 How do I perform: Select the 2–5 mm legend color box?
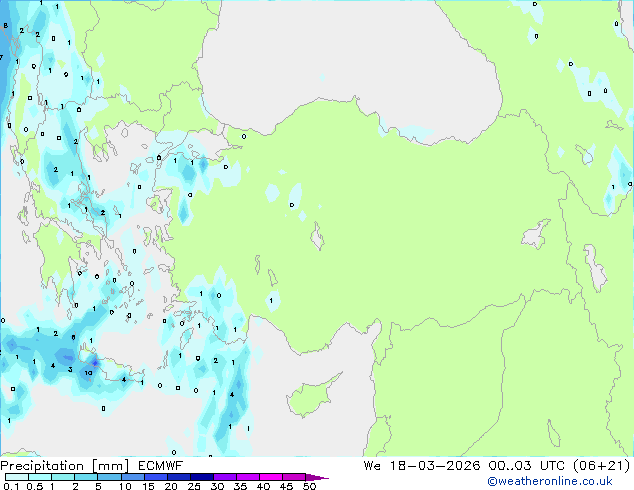click(86, 477)
